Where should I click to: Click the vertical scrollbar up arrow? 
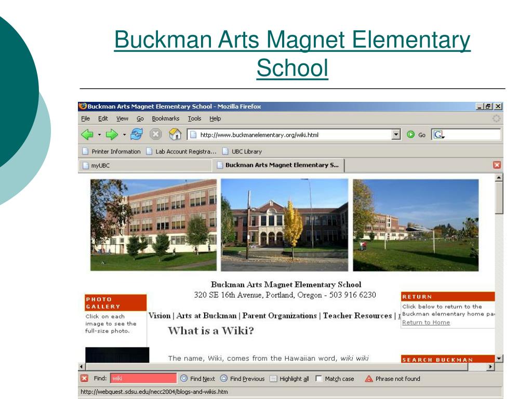(499, 178)
